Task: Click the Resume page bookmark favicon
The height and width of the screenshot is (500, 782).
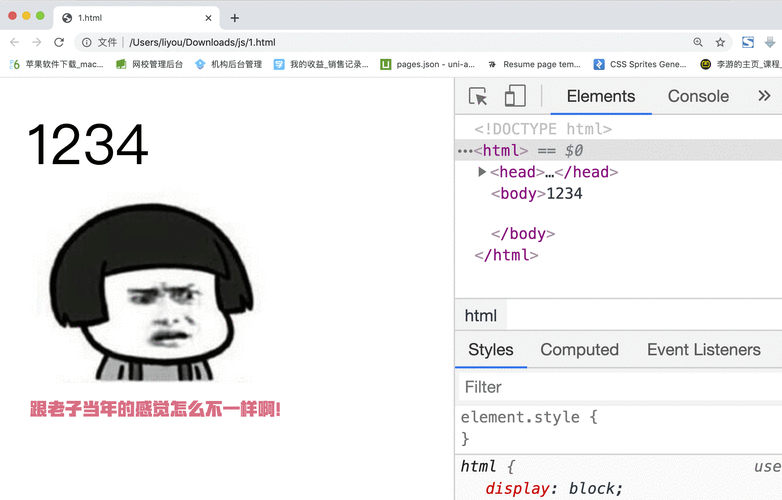Action: [x=492, y=64]
